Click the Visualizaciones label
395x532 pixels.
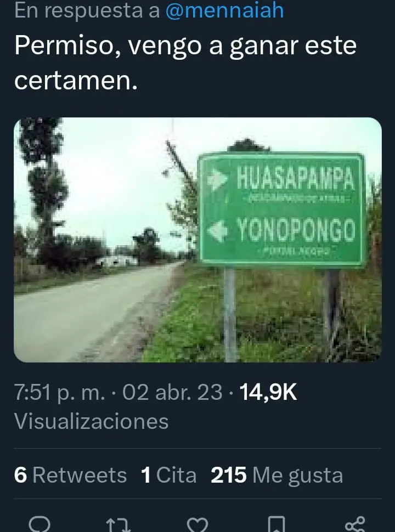coord(91,421)
